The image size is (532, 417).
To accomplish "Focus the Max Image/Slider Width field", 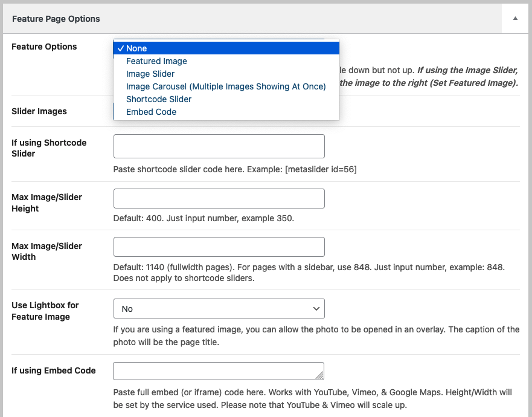I will (219, 247).
